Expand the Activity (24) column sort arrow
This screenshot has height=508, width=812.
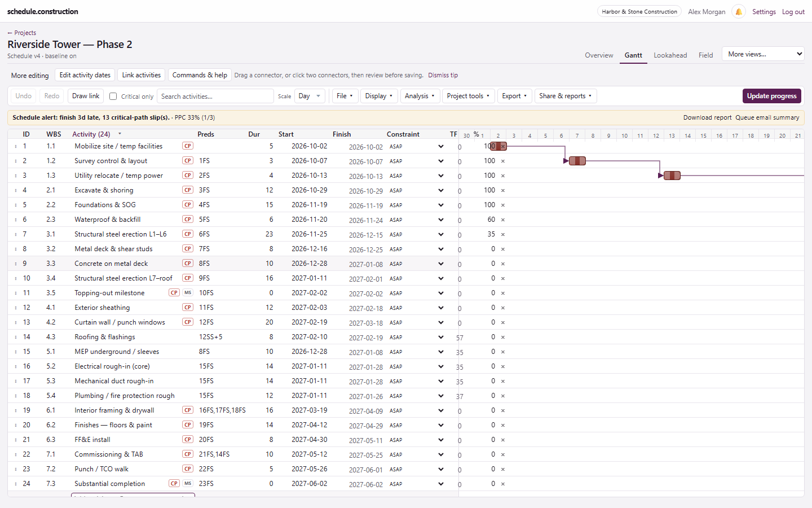click(x=120, y=134)
